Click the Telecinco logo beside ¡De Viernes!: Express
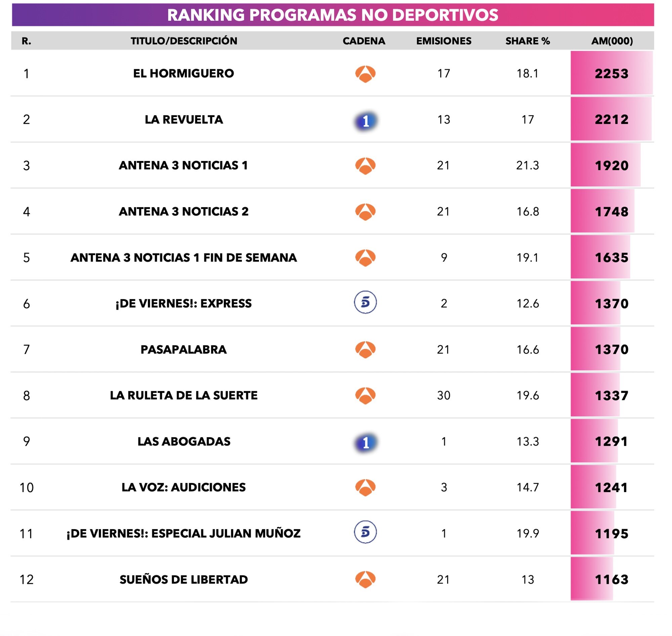 [x=365, y=302]
